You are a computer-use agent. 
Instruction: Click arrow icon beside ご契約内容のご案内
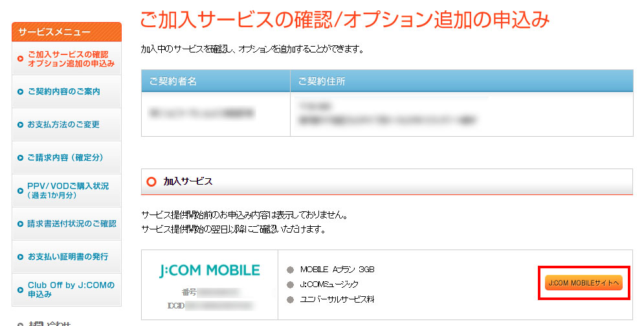coord(20,91)
